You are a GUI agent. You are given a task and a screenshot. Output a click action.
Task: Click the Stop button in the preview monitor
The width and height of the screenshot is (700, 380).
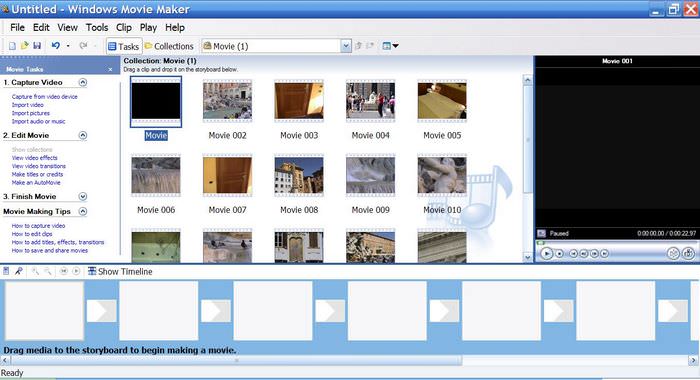pyautogui.click(x=559, y=254)
